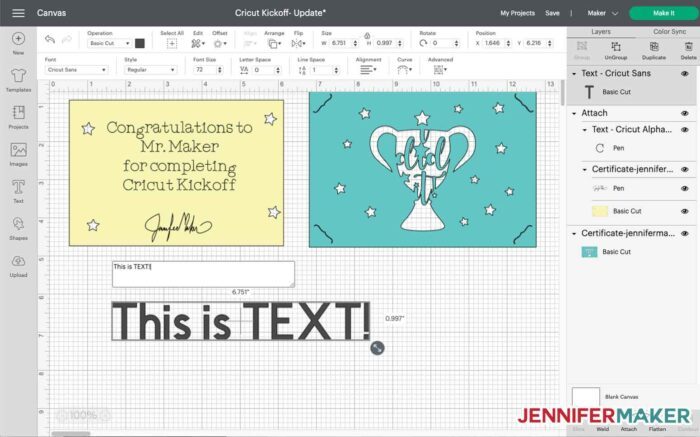Screen dimensions: 700x437
Task: Open the Edit scissors menu
Action: coord(198,43)
